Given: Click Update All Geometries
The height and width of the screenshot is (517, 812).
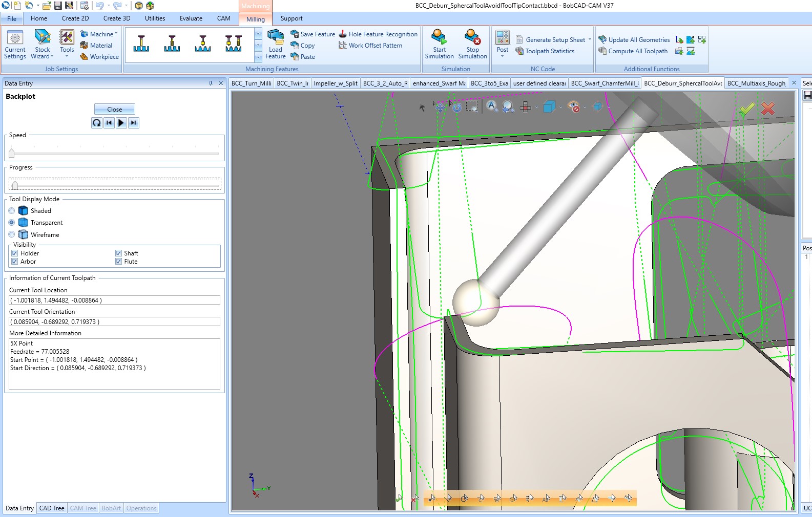Looking at the screenshot, I should point(634,40).
